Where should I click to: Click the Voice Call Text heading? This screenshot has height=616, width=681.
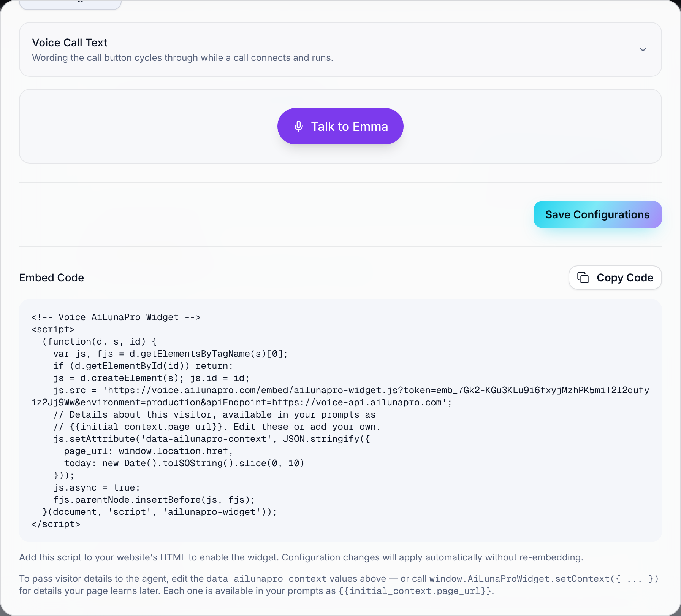click(70, 43)
